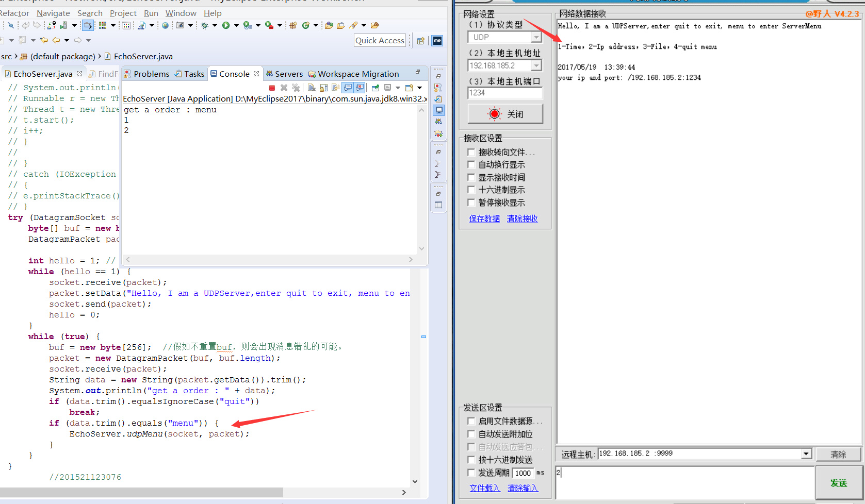
Task: Toggle Show Console on Standard Out
Action: pos(348,88)
